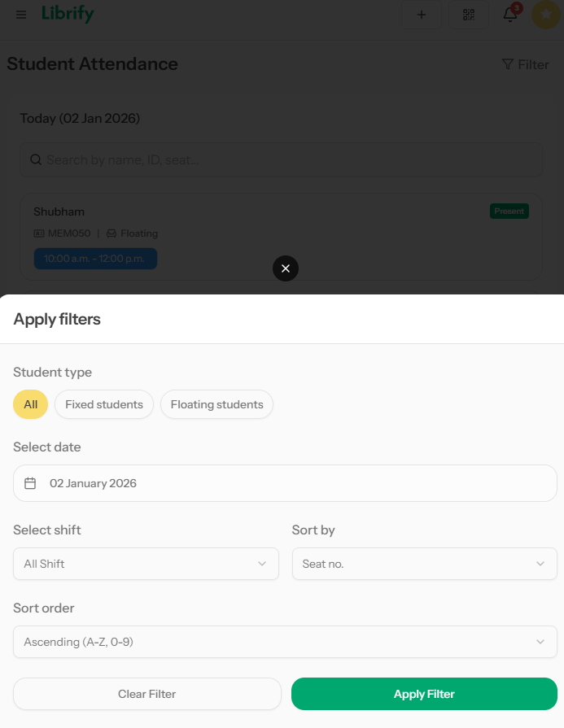The image size is (564, 728).
Task: Click the Apply Filter button
Action: 424,694
